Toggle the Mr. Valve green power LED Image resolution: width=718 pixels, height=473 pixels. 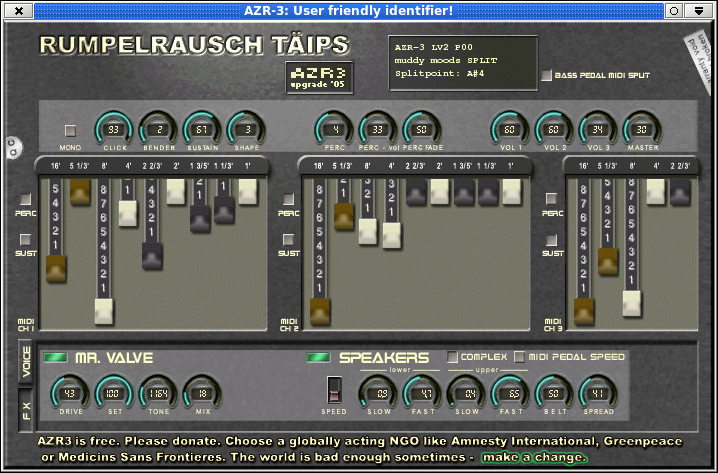(55, 357)
